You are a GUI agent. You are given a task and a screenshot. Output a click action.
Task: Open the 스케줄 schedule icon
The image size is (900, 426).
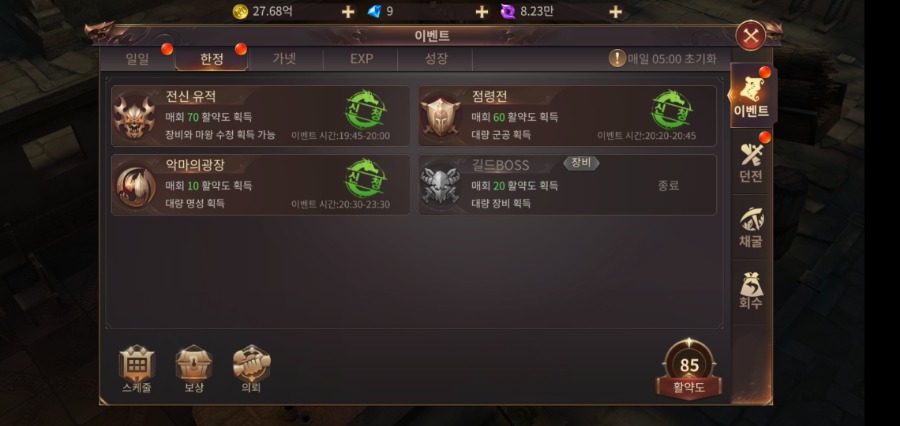(137, 369)
